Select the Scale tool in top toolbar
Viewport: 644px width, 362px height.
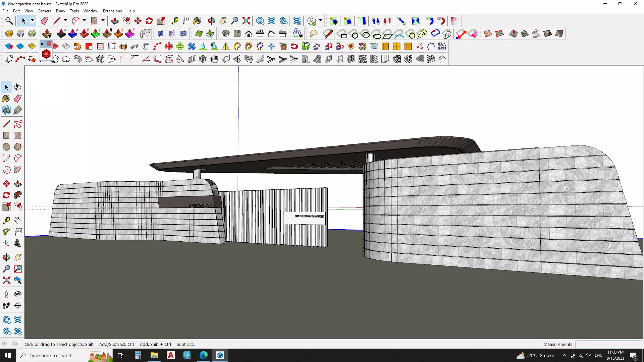tap(161, 21)
